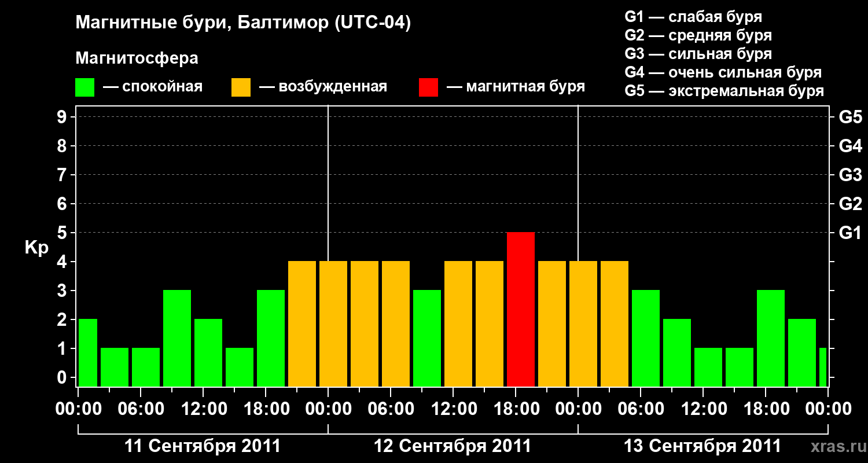Viewport: 868px width, 463px height.
Task: Click the 'G3' label on the right axis
Action: pos(850,175)
